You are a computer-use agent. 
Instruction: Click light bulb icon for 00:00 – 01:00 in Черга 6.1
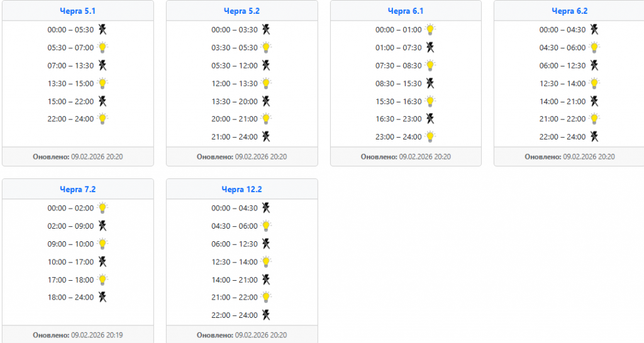pyautogui.click(x=430, y=30)
